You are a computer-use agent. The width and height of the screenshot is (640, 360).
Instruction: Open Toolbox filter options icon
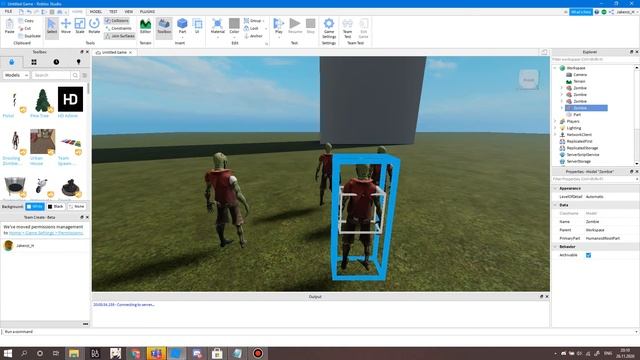click(85, 75)
